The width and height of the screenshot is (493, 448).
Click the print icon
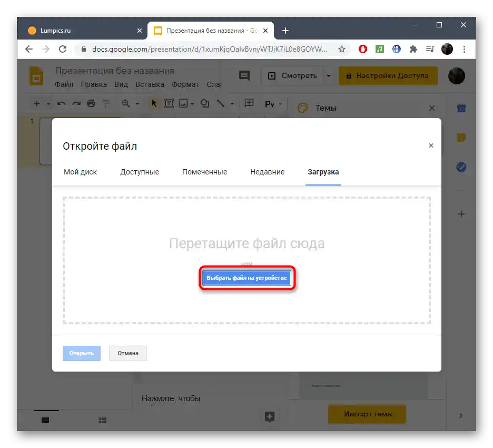tap(91, 103)
